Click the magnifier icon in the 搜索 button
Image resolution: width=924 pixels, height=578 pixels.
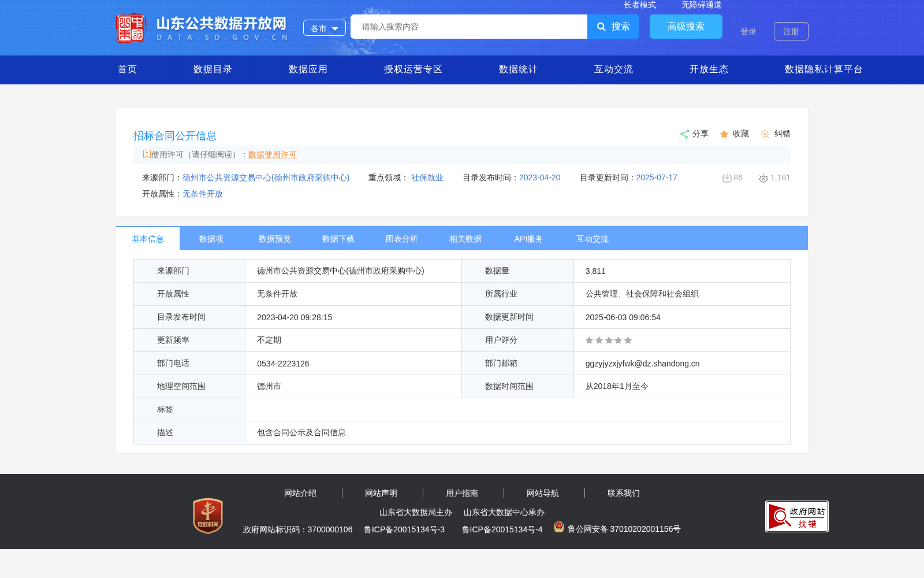(601, 27)
